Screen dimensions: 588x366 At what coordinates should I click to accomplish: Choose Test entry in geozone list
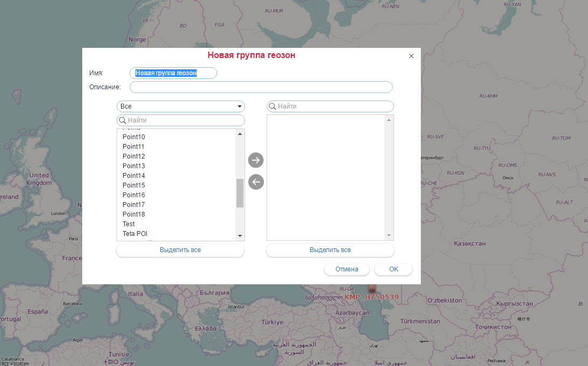pos(129,224)
